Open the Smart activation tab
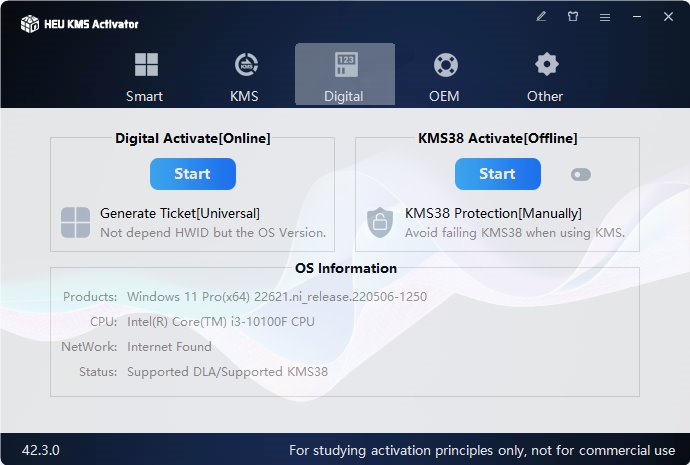690x465 pixels. (145, 75)
